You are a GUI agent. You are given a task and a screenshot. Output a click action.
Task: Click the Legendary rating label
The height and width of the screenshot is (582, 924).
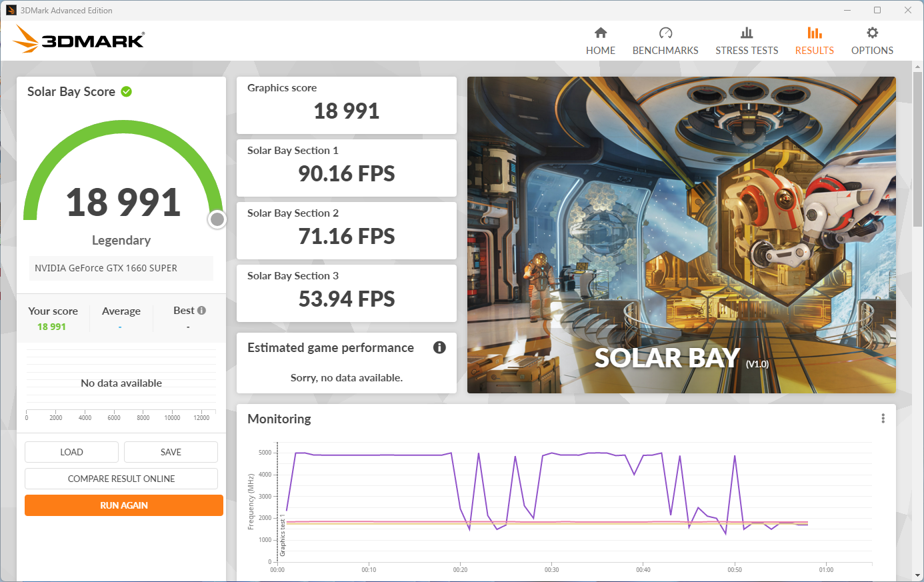[x=121, y=240]
